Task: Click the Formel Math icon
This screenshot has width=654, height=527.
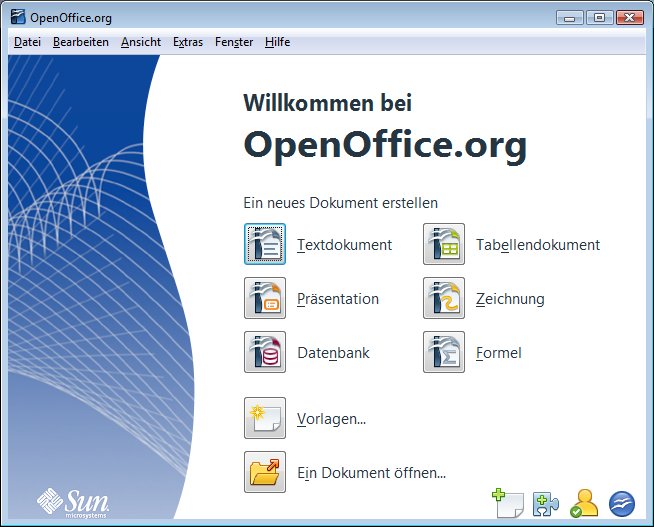Action: pyautogui.click(x=444, y=352)
